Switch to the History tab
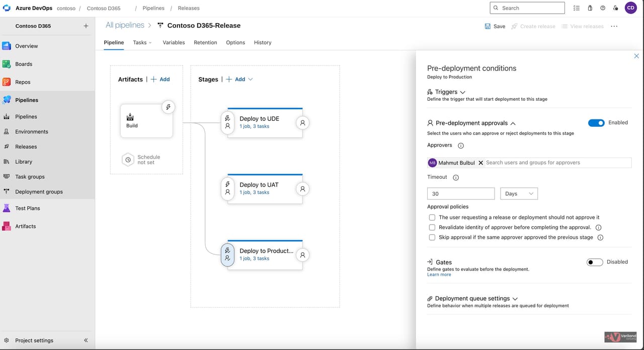This screenshot has width=644, height=350. point(263,43)
